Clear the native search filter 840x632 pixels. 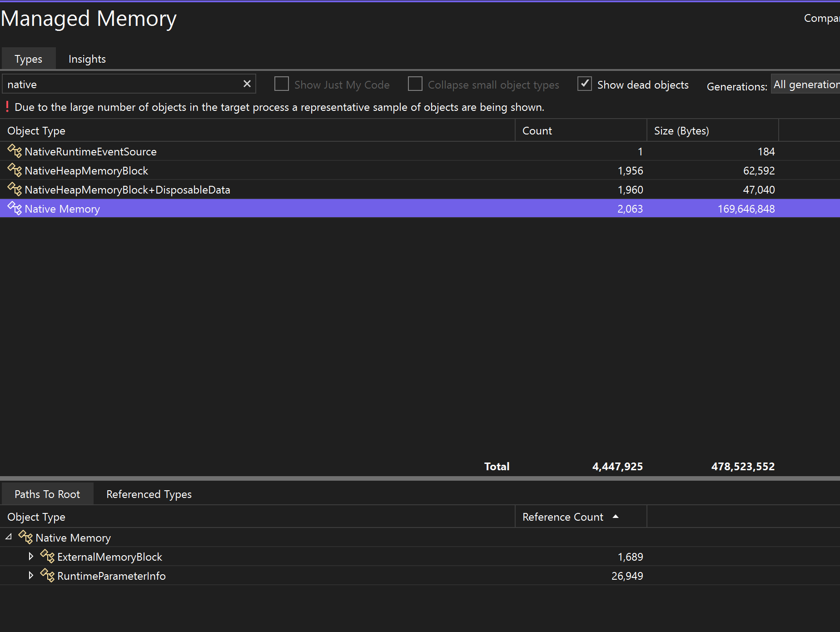point(247,84)
